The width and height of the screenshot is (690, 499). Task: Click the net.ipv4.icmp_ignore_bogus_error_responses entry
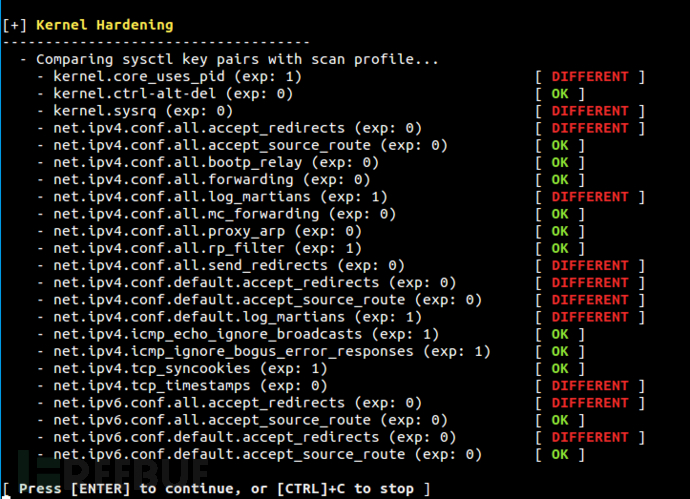tap(272, 351)
